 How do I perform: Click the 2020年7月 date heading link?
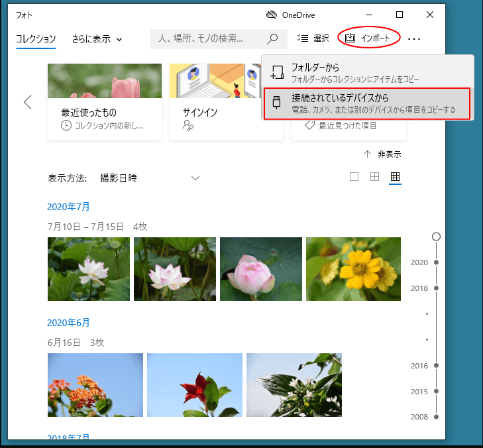[68, 206]
